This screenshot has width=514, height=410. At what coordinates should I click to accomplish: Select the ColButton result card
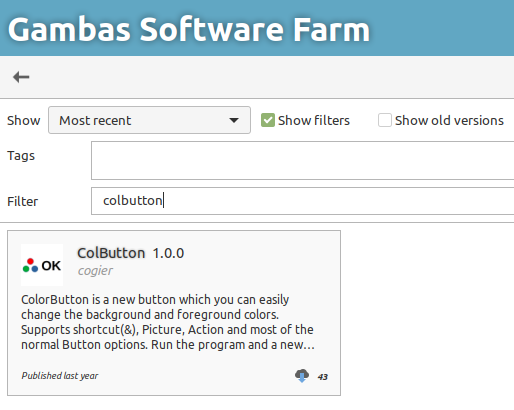coord(174,313)
